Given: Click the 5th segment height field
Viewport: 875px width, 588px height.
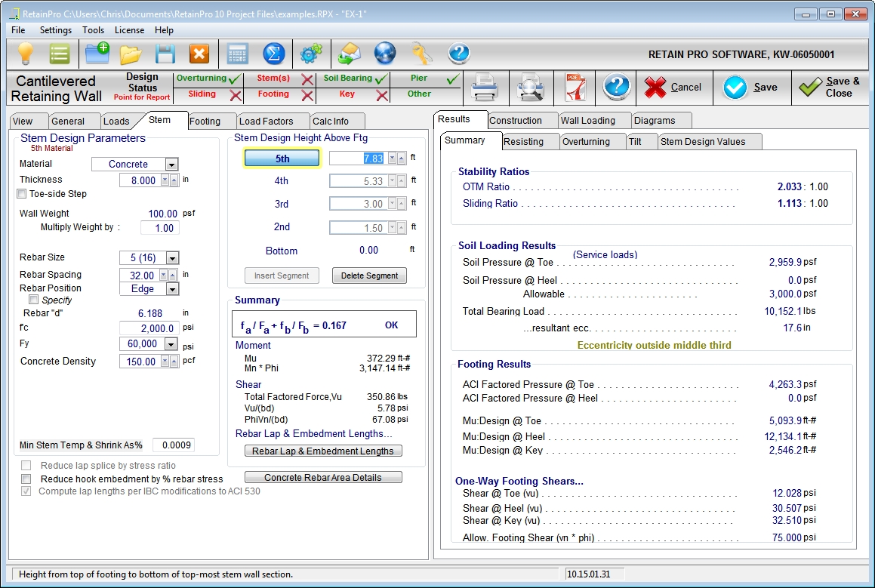Looking at the screenshot, I should 359,159.
